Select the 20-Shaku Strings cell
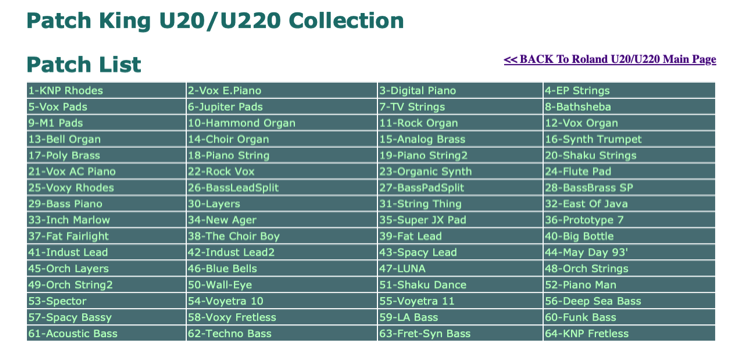 (629, 155)
